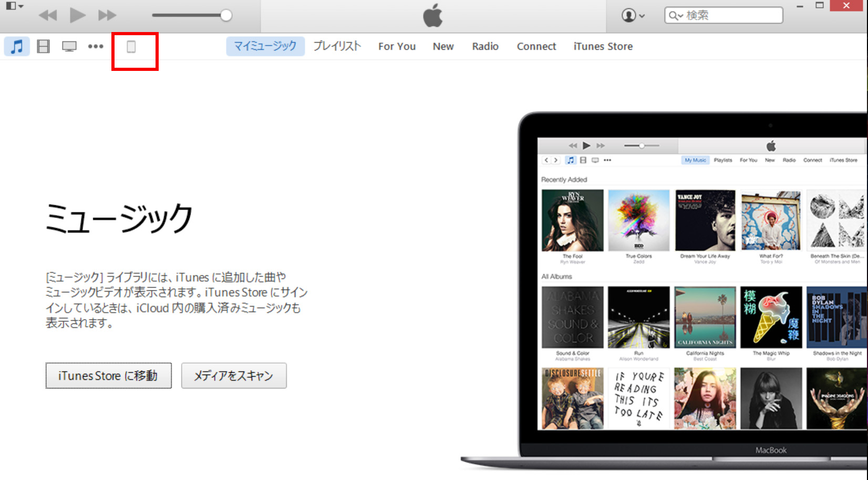
Task: Minimize the iTunes window
Action: 800,6
